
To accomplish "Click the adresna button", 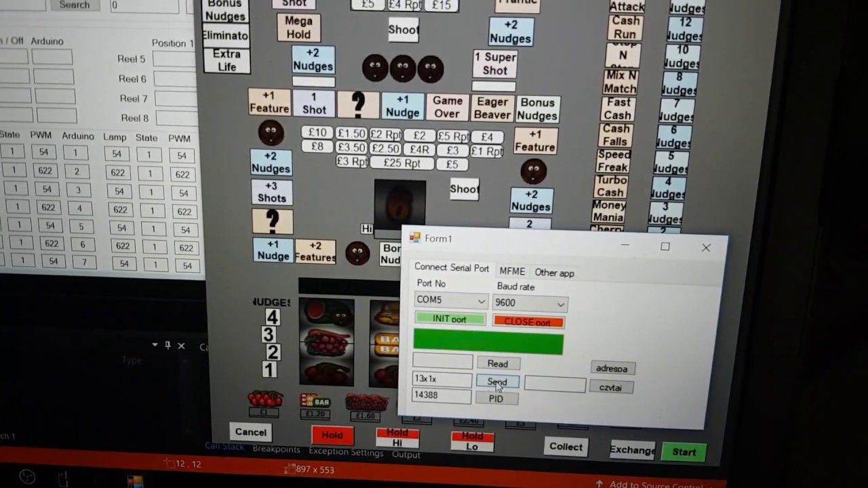I will click(612, 369).
